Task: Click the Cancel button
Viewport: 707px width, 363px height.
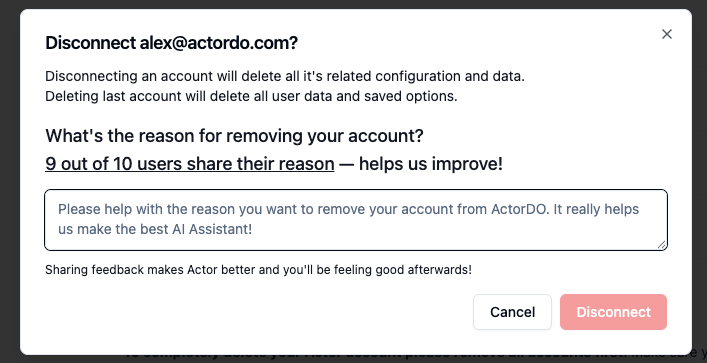Action: tap(512, 312)
